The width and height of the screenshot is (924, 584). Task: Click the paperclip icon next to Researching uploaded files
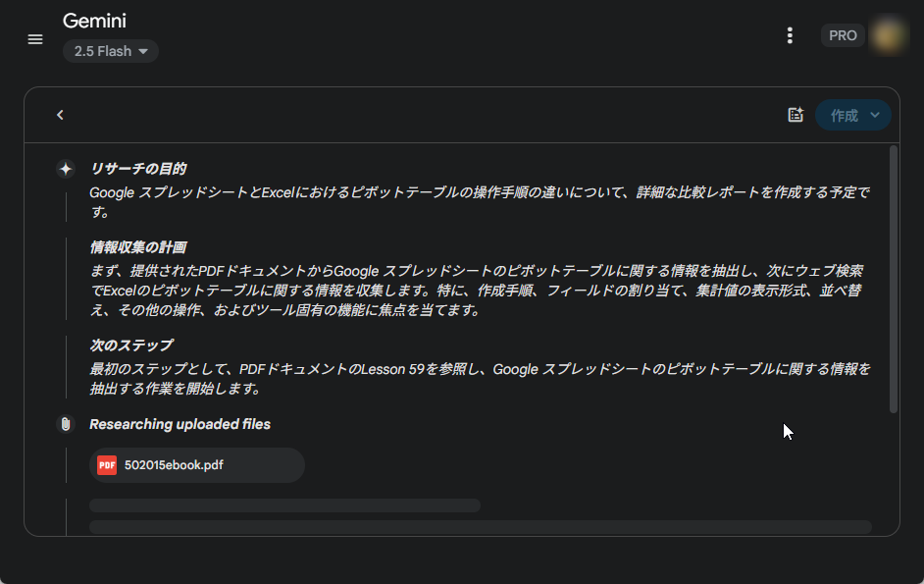(66, 424)
